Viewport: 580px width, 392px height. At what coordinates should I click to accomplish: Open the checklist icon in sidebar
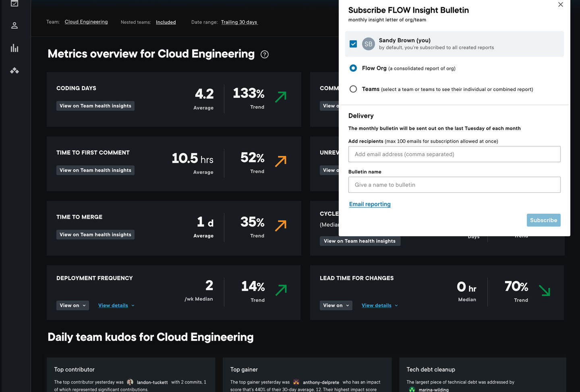(x=14, y=3)
